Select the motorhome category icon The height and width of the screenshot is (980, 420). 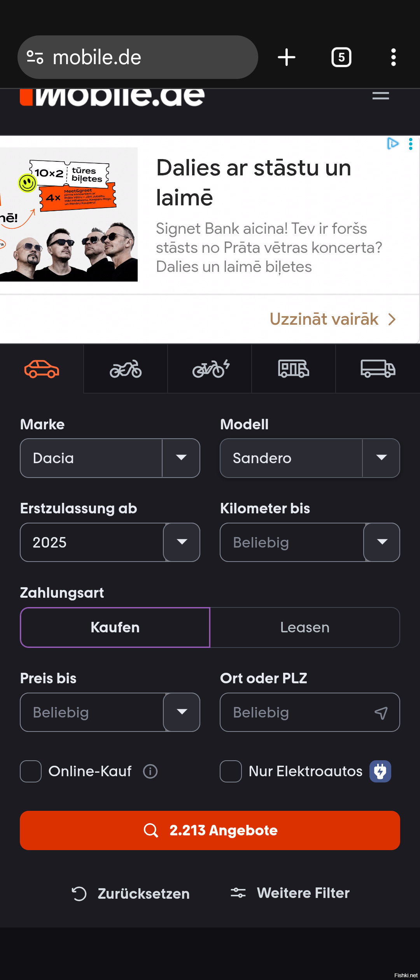294,369
